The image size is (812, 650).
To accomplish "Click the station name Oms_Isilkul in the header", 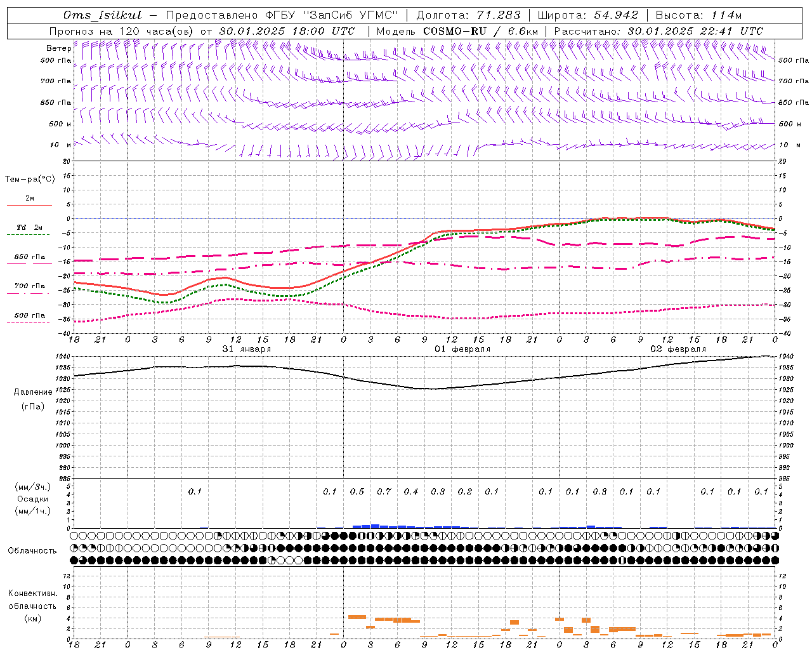I will tap(103, 15).
